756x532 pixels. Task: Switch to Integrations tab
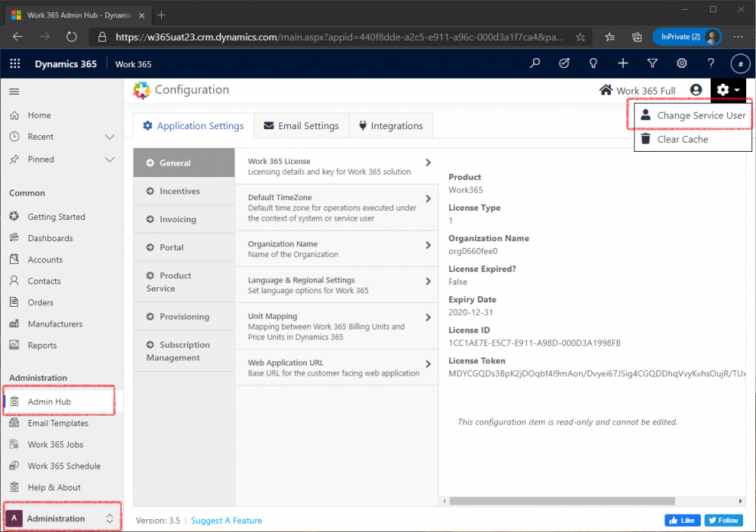(391, 125)
